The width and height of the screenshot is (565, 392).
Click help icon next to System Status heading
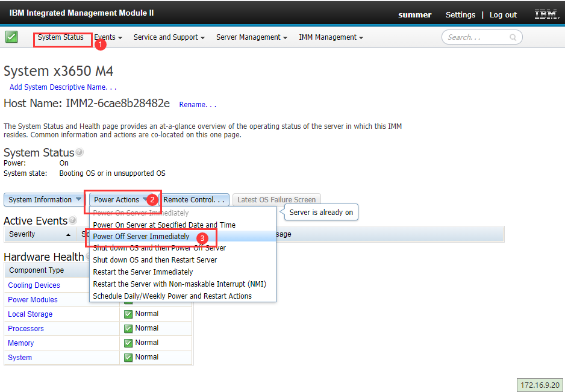80,152
